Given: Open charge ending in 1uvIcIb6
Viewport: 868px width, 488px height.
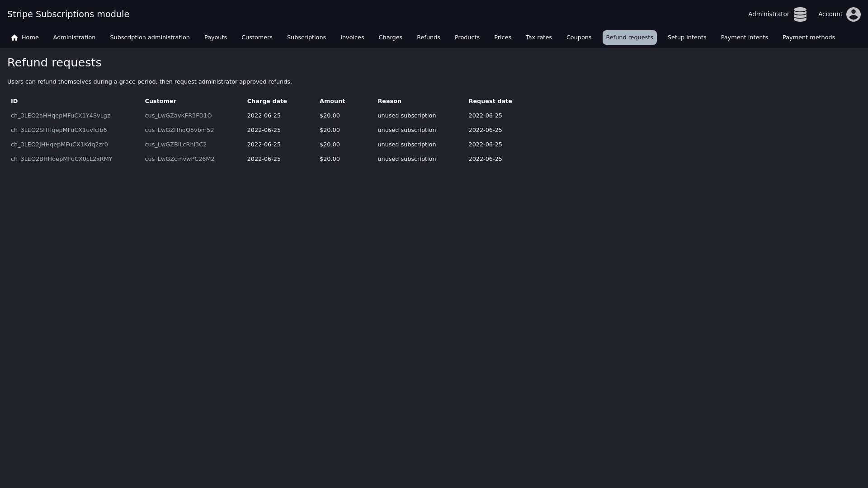Looking at the screenshot, I should [59, 130].
